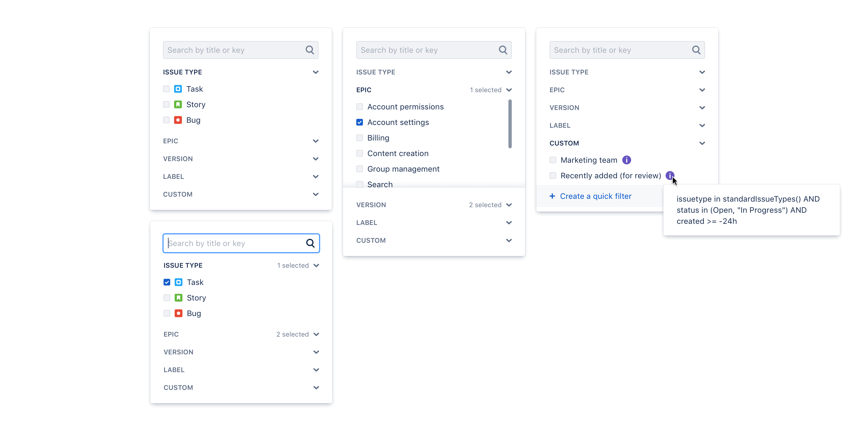
Task: Click the plus icon beside Create a quick filter
Action: click(x=552, y=196)
